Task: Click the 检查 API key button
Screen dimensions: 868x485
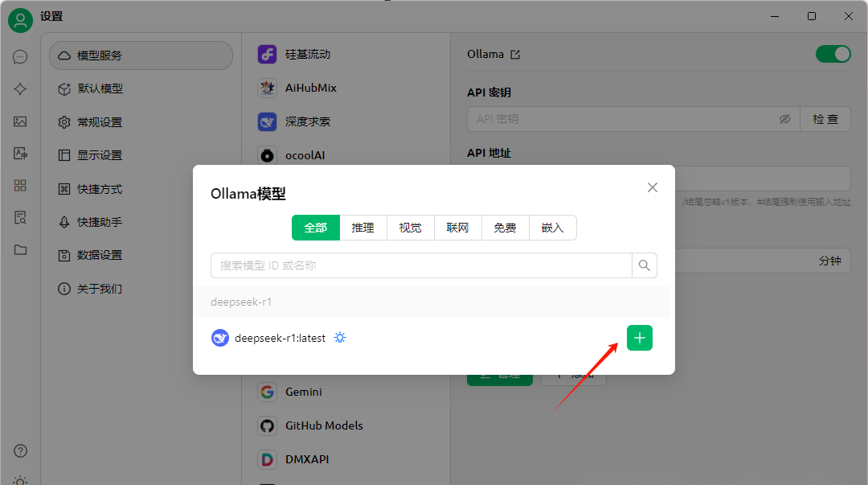Action: (825, 119)
